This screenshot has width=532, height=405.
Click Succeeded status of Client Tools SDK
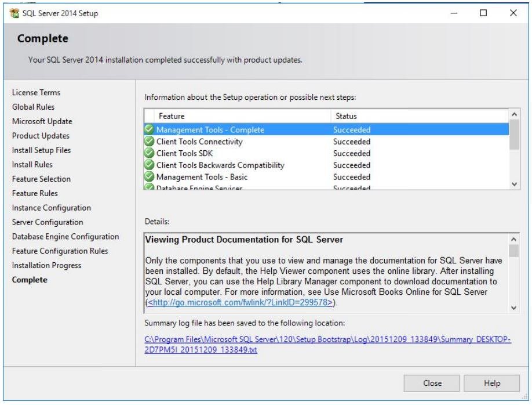(x=352, y=154)
